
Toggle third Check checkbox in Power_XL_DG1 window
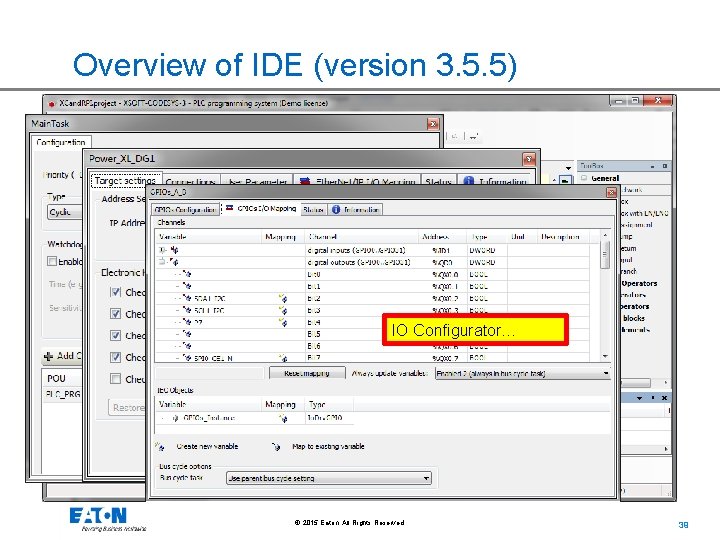coord(116,335)
